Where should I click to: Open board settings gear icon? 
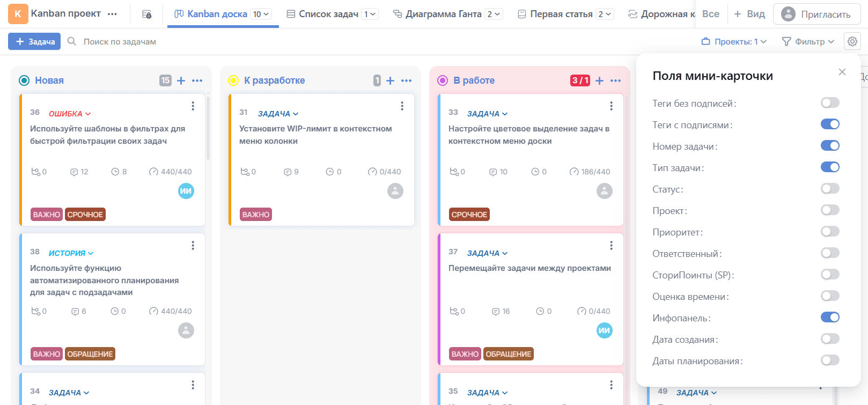point(852,41)
